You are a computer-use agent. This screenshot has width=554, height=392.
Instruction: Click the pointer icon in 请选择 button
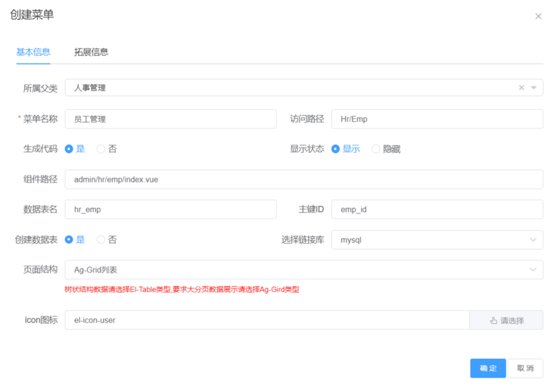click(x=493, y=321)
